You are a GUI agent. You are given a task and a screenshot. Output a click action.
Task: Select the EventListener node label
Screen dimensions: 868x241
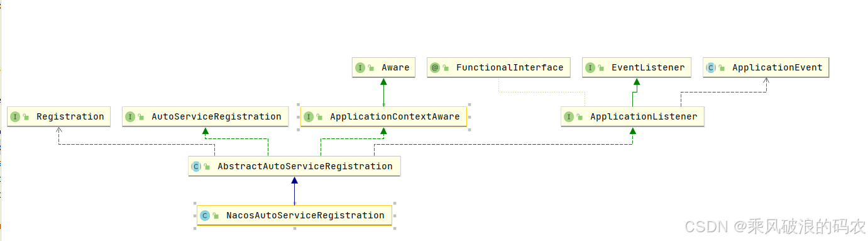pyautogui.click(x=648, y=68)
